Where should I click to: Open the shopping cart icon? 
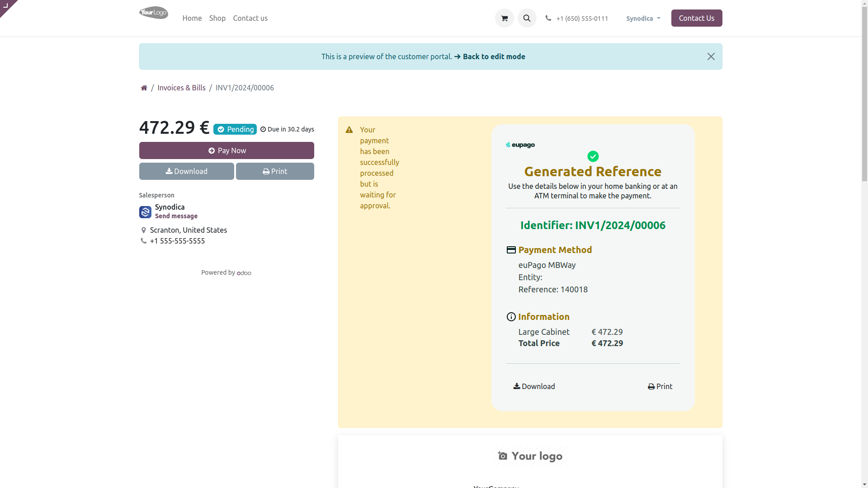click(504, 18)
